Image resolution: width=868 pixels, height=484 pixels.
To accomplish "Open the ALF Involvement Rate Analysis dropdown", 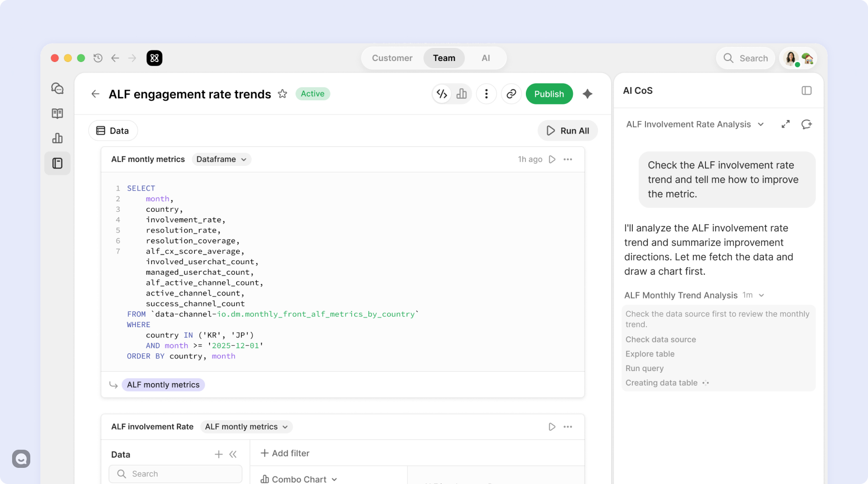I will pyautogui.click(x=695, y=125).
